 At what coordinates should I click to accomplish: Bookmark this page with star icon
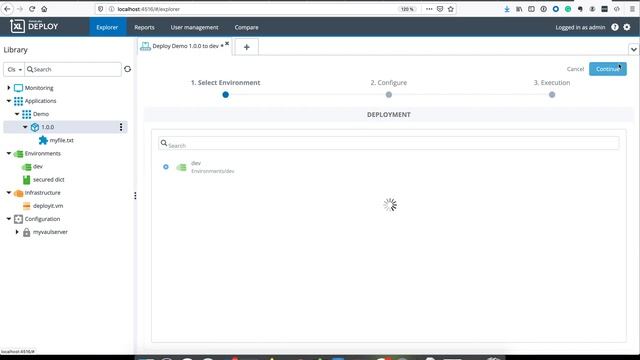(x=451, y=9)
